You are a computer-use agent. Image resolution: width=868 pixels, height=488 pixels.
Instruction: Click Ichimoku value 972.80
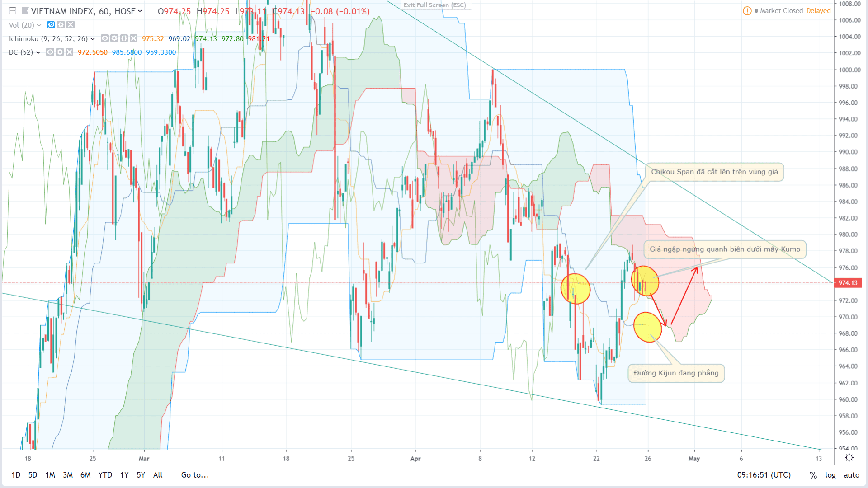tap(232, 39)
